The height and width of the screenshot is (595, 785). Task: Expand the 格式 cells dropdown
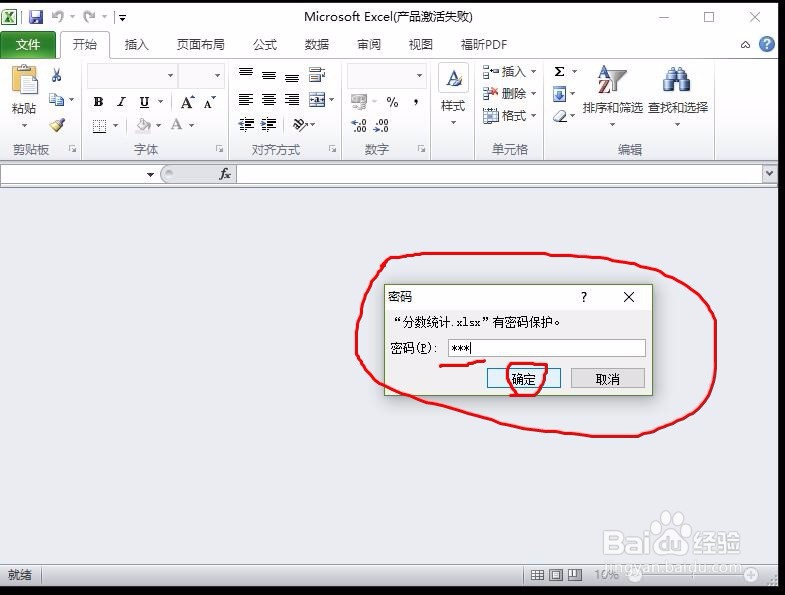pyautogui.click(x=534, y=116)
